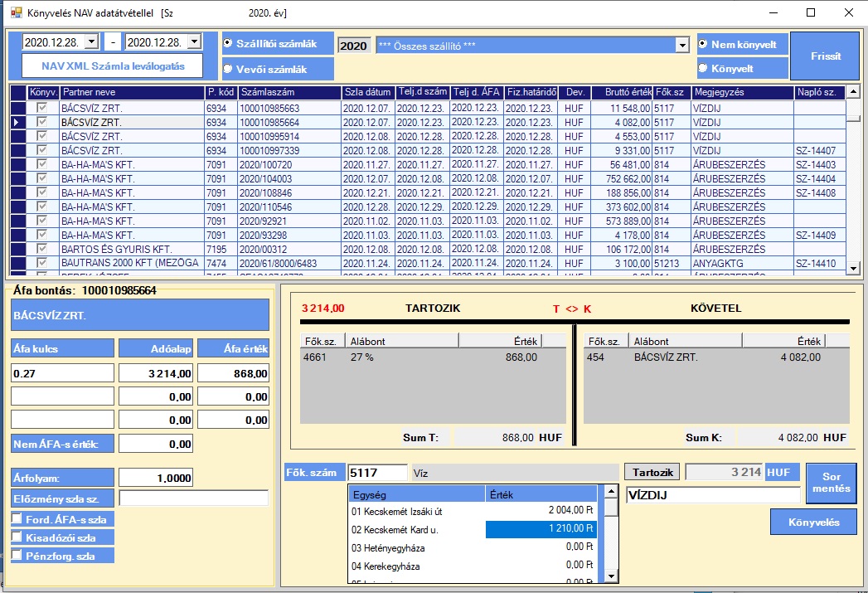Sort by Számlaszám column header
The height and width of the screenshot is (593, 868).
pyautogui.click(x=289, y=92)
